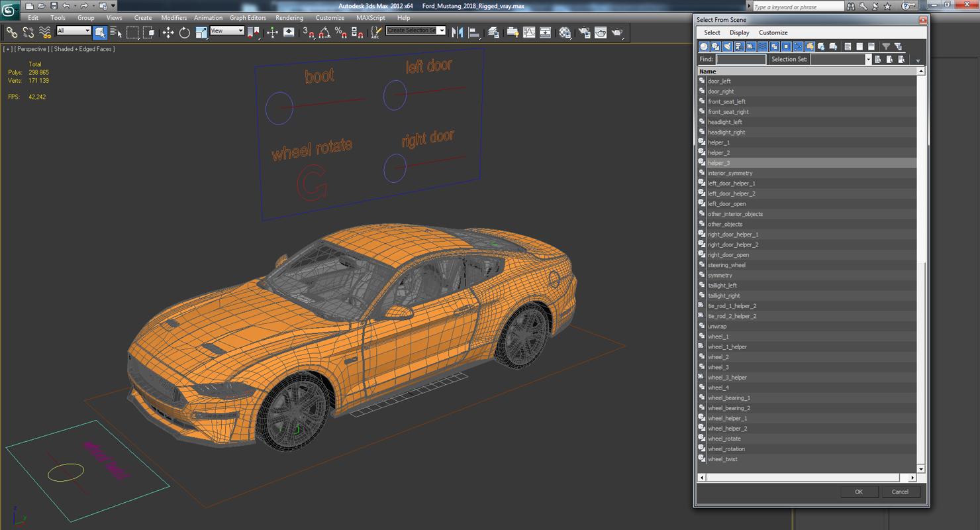Click OK in Select From Scene
The height and width of the screenshot is (530, 980).
coord(859,492)
